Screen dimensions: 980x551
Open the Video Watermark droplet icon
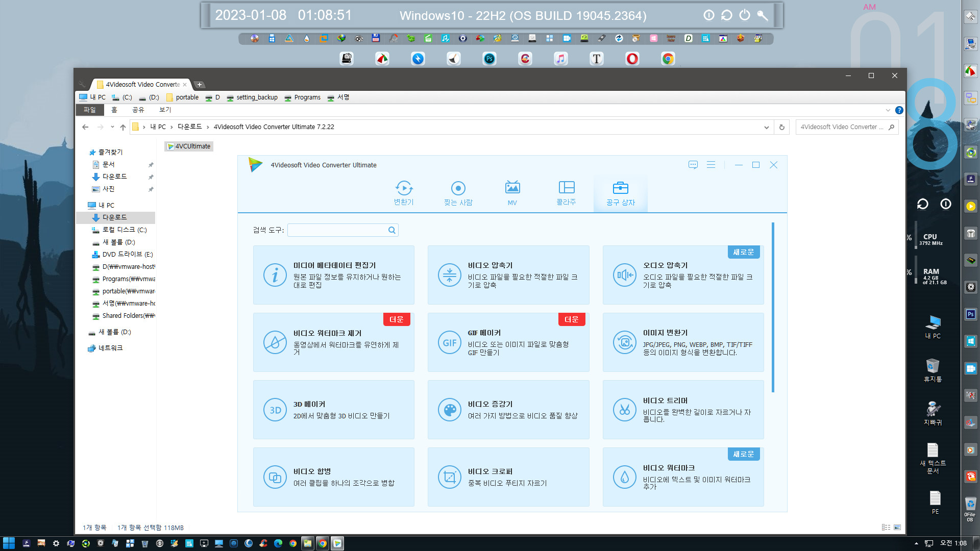pyautogui.click(x=625, y=477)
